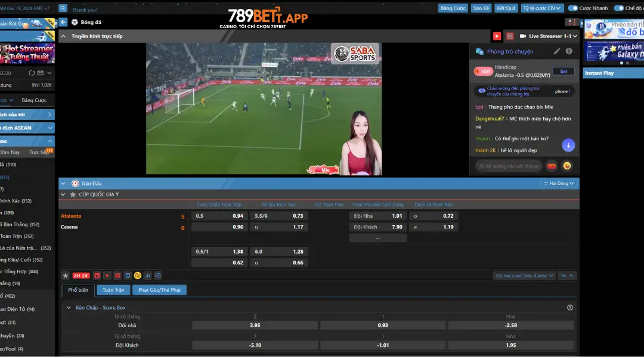This screenshot has width=644, height=358.
Task: Open the Live Streamer 1-1 dropdown
Action: point(549,36)
